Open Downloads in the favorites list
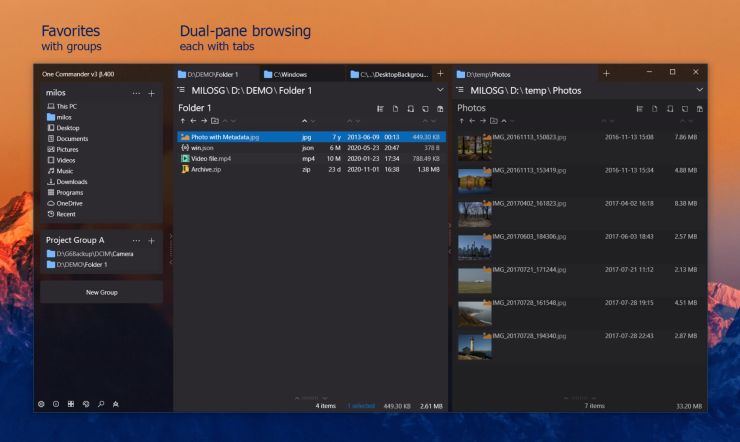 (x=71, y=182)
